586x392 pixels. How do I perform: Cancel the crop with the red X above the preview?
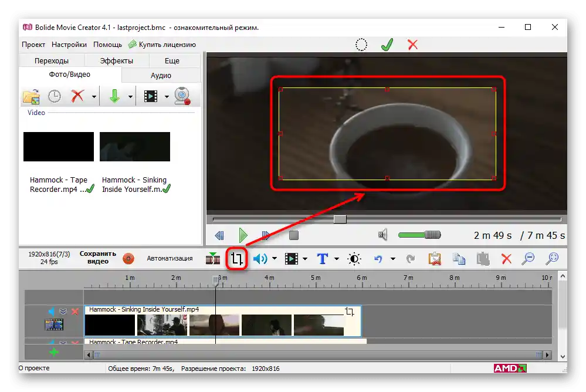412,45
